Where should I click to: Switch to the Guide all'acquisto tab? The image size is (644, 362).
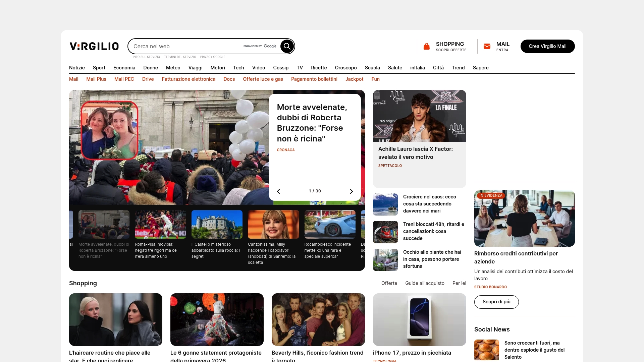tap(424, 283)
